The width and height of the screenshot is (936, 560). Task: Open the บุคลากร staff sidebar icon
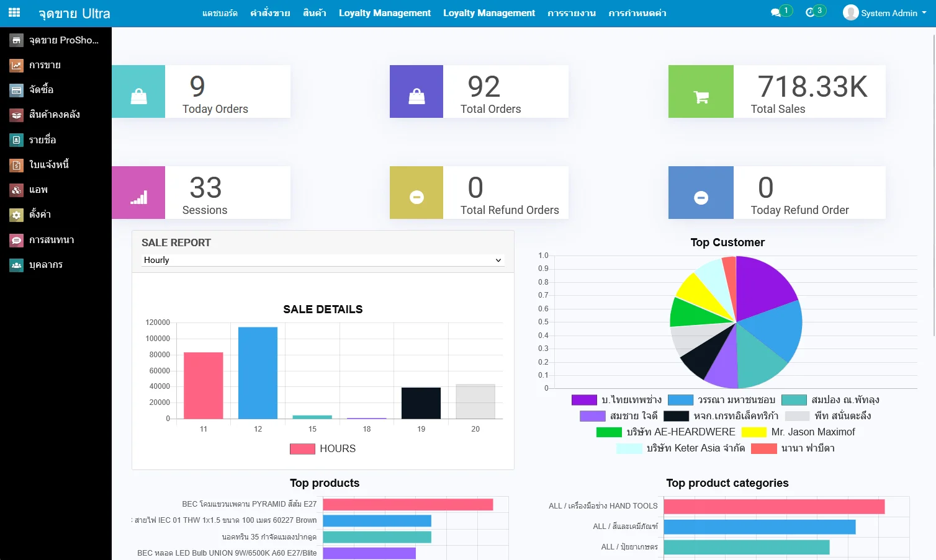click(16, 264)
